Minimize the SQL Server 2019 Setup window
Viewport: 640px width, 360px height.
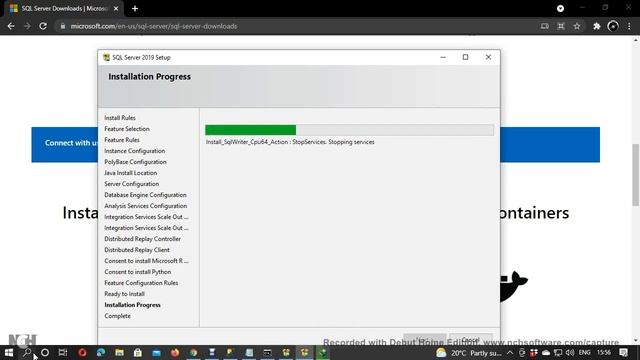tap(443, 57)
